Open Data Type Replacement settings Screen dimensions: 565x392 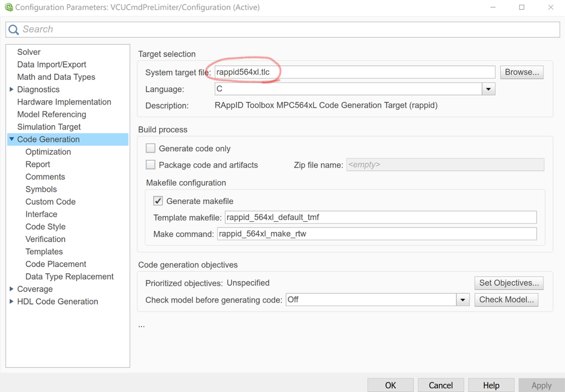70,277
